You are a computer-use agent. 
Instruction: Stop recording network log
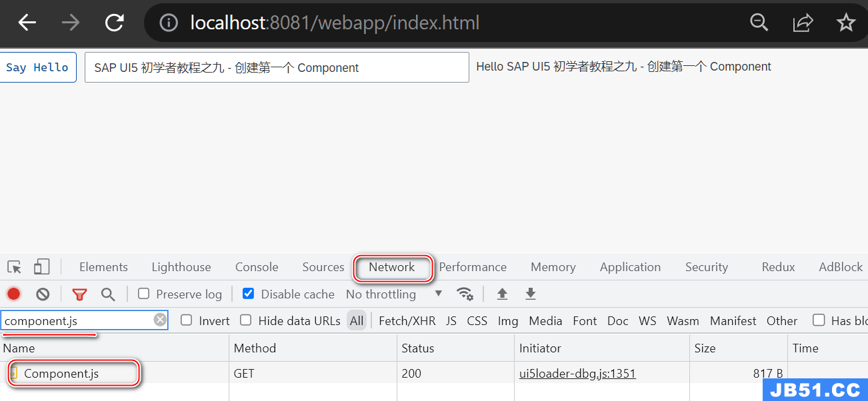tap(14, 294)
